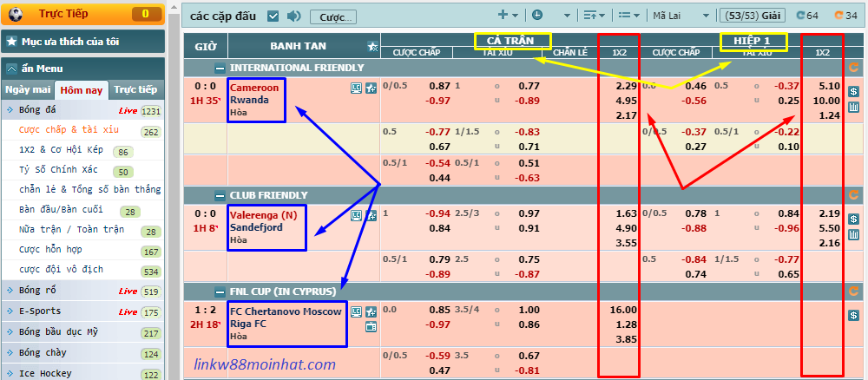868x380 pixels.
Task: Click the Sandefjord team name
Action: click(256, 227)
